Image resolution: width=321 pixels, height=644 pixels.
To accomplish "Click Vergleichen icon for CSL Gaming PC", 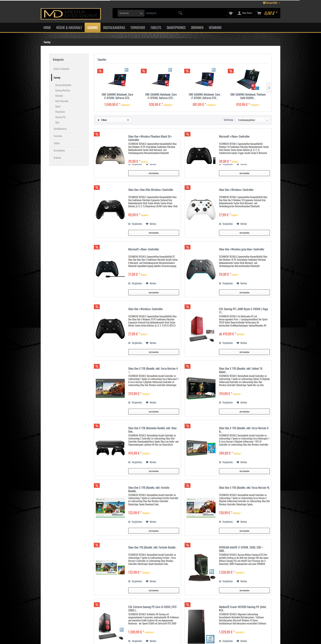I will 220,343.
